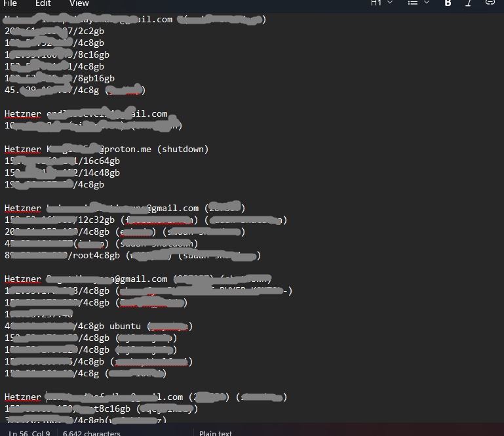Click the line ending in /16c64gb
The width and height of the screenshot is (504, 436).
62,161
